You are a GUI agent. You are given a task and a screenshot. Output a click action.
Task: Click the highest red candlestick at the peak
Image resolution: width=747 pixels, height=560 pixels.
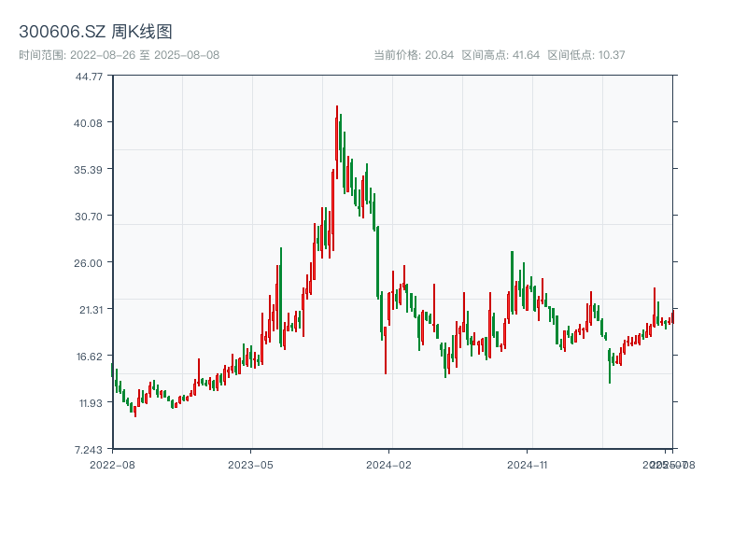pyautogui.click(x=337, y=140)
